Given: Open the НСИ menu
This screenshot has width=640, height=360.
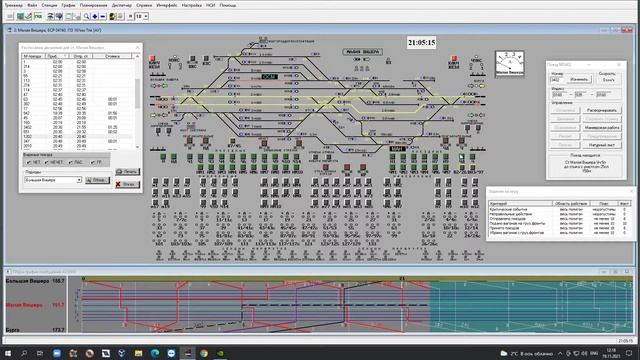Looking at the screenshot, I should pyautogui.click(x=211, y=5).
